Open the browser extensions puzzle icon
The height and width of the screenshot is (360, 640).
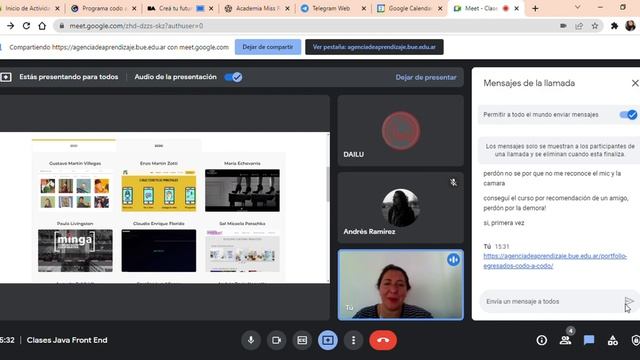(614, 26)
